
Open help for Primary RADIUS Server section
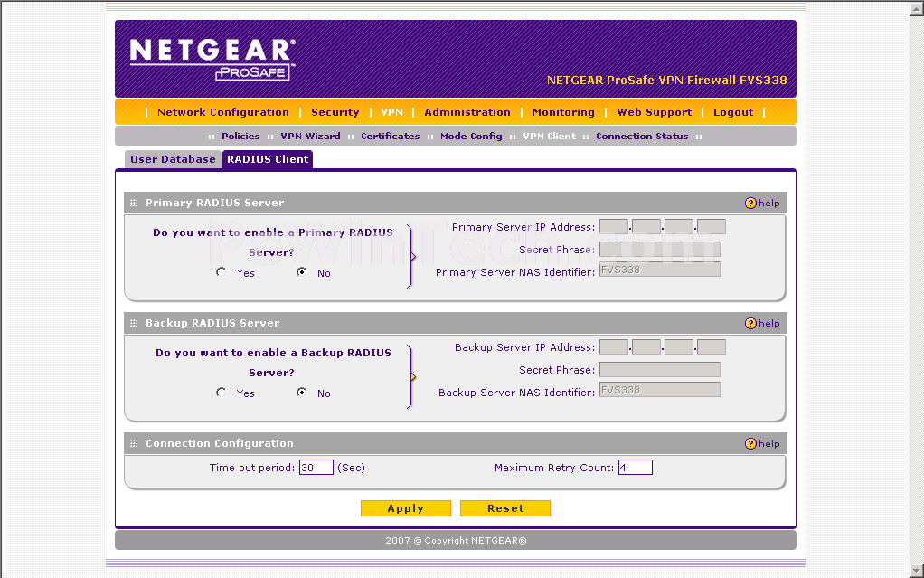(762, 203)
